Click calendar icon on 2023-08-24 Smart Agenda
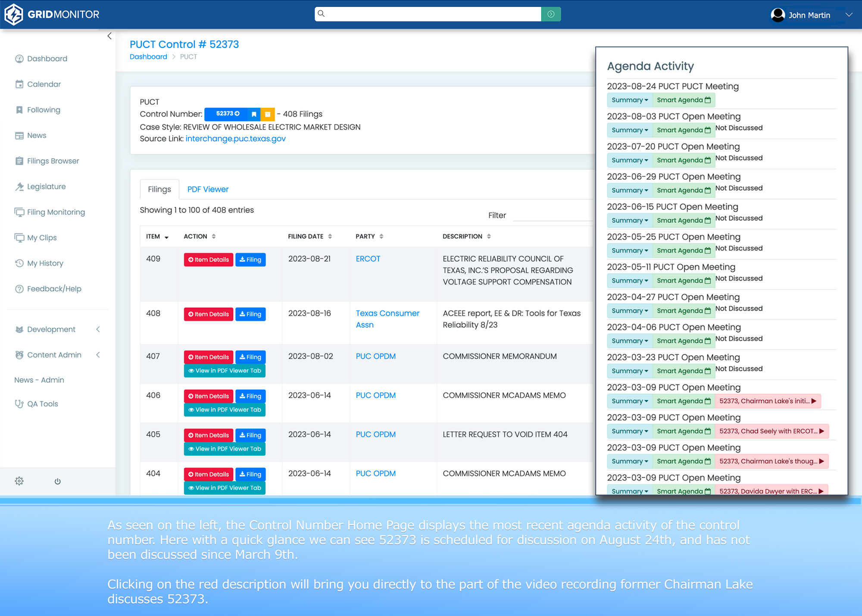862x616 pixels. pos(708,100)
